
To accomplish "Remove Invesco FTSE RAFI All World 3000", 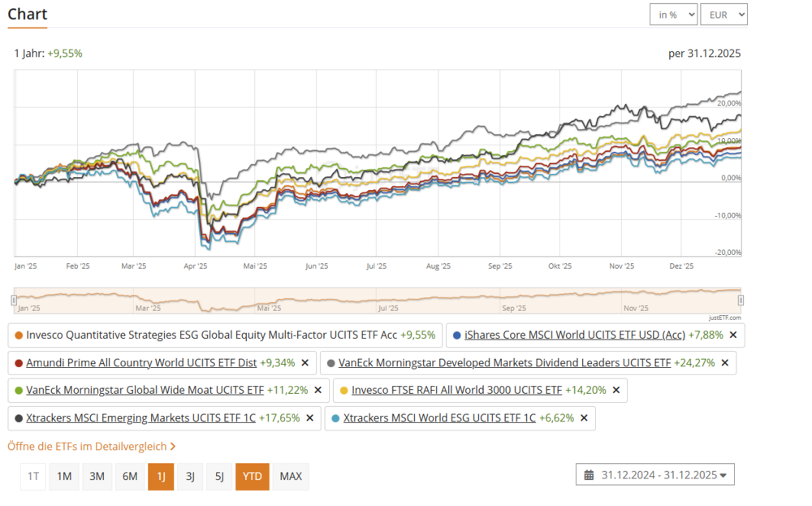I will tap(615, 391).
